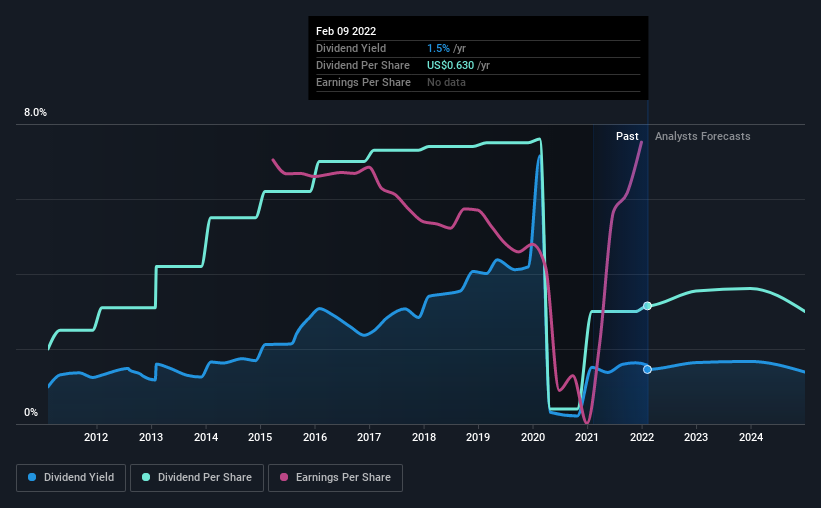Click the Past region label
The height and width of the screenshot is (508, 821).
(x=627, y=136)
